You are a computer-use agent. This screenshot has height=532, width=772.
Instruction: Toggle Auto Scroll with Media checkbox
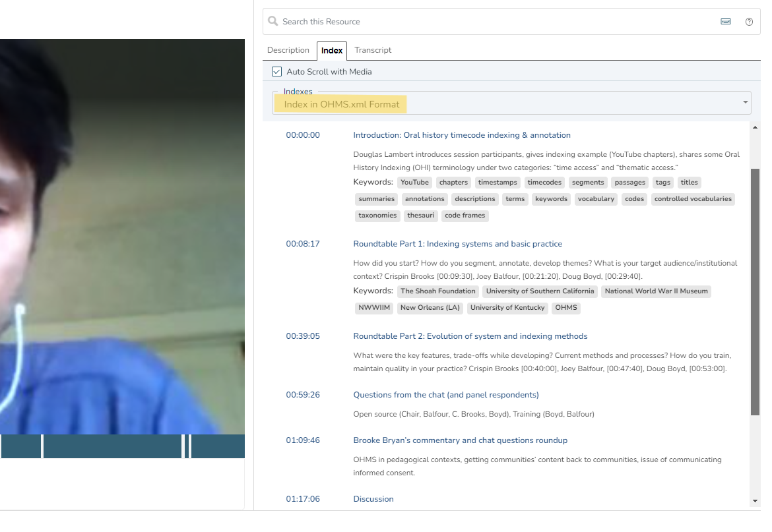tap(277, 71)
